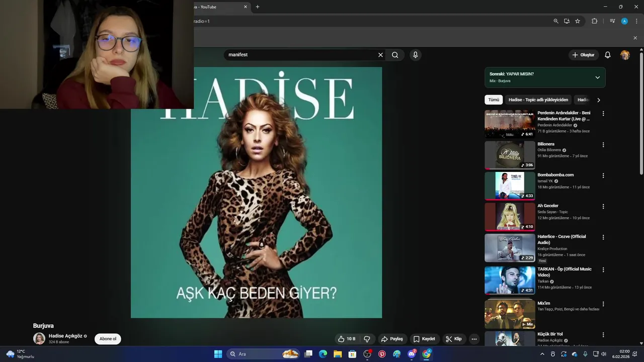Open Chrome three-dot menu

[636, 21]
